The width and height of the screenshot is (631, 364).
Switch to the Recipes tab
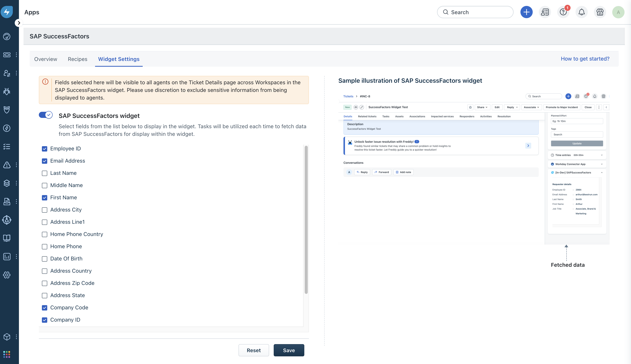(x=77, y=59)
